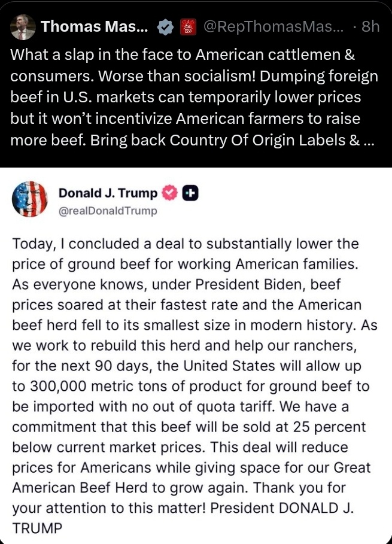
Task: Click the '300,000 metric tons' sentence
Action: pos(191,386)
